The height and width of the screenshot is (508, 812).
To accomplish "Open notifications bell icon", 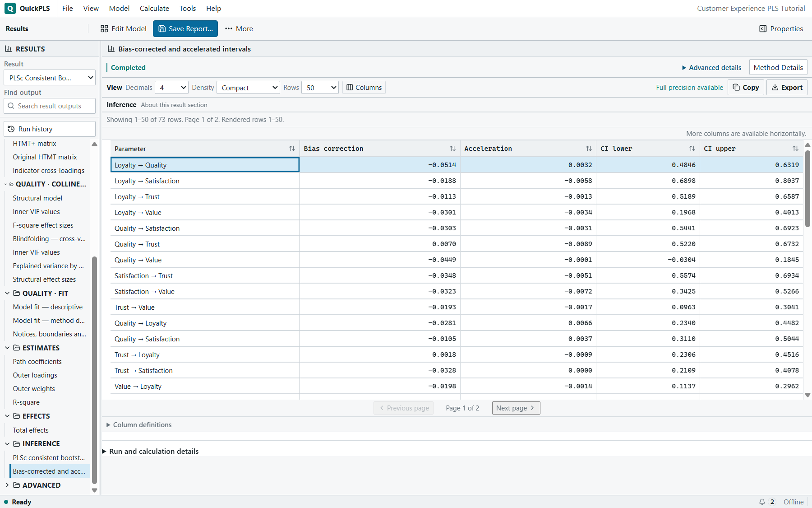I will pos(762,502).
